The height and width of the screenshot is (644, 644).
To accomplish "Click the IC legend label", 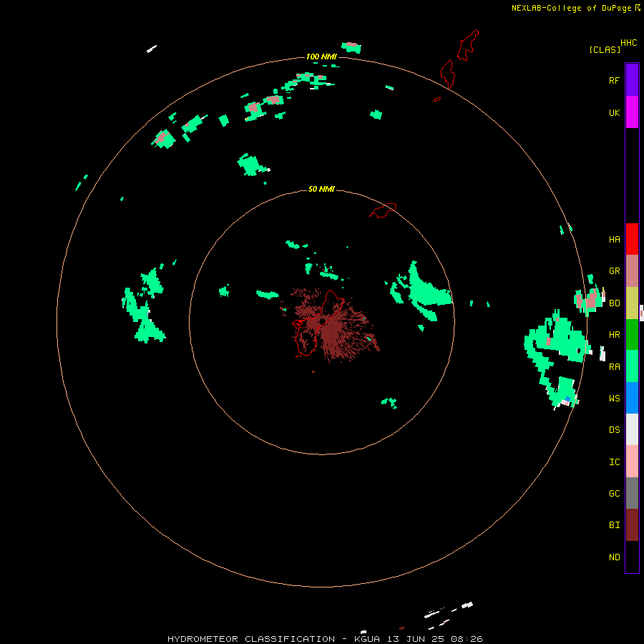I will click(x=614, y=462).
